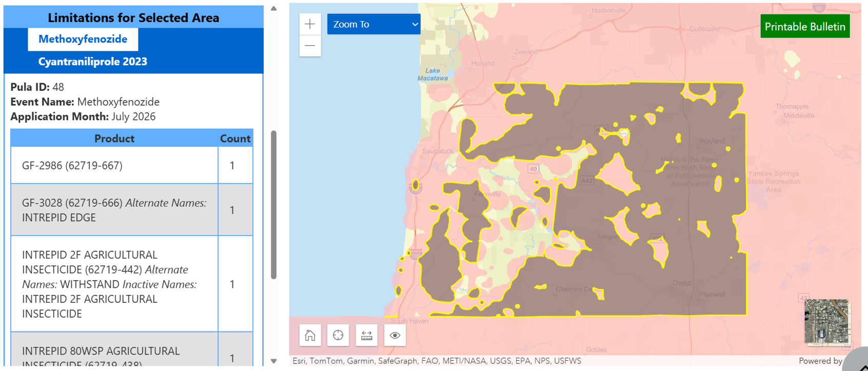Click Event Name: Methoxyfenozide text
The width and height of the screenshot is (868, 371).
(x=85, y=102)
